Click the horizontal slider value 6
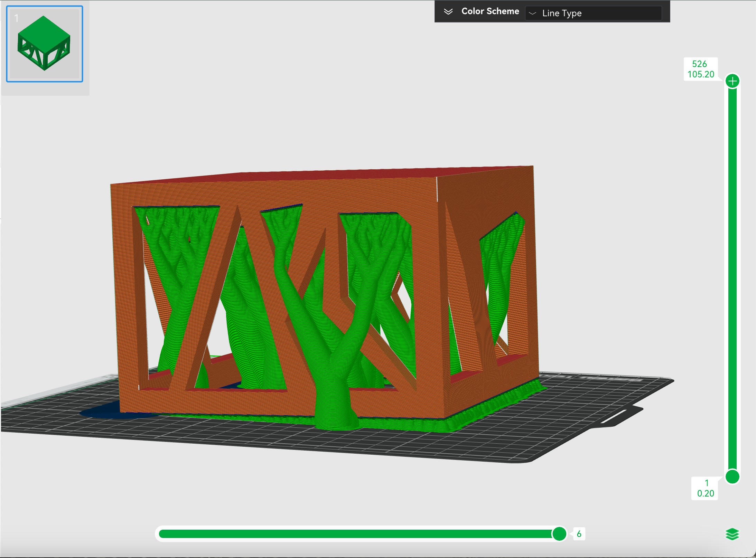Image resolution: width=756 pixels, height=558 pixels. click(579, 534)
